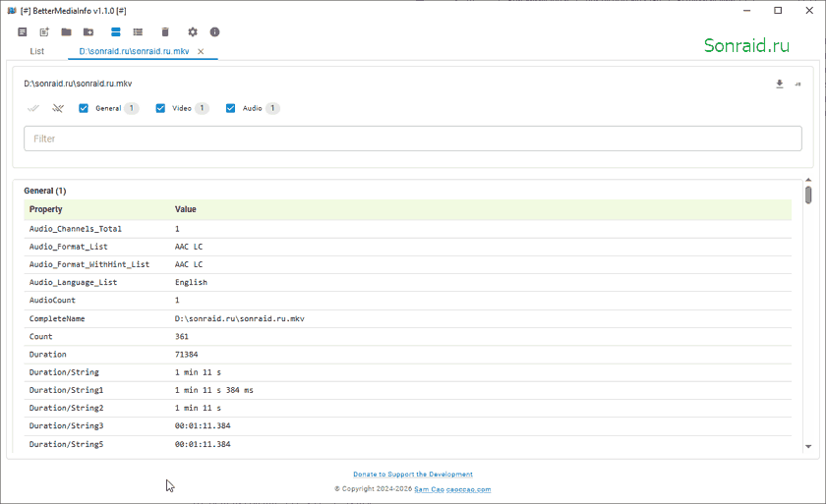Open settings with the gear icon

tap(193, 32)
